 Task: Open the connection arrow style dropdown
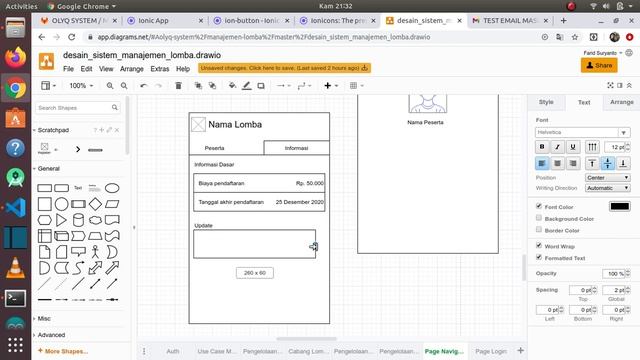[283, 86]
